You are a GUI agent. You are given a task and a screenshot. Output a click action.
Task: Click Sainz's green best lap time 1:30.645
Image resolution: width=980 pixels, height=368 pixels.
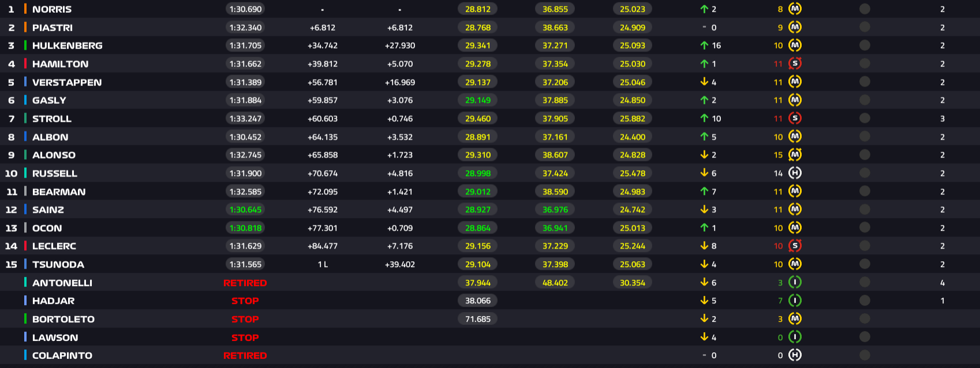pyautogui.click(x=245, y=210)
